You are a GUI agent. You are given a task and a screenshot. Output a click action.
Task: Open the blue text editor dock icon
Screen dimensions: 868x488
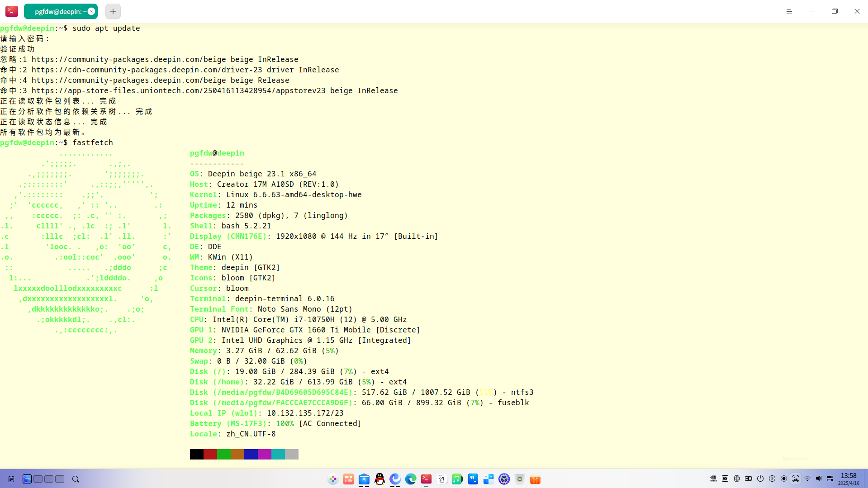(473, 479)
